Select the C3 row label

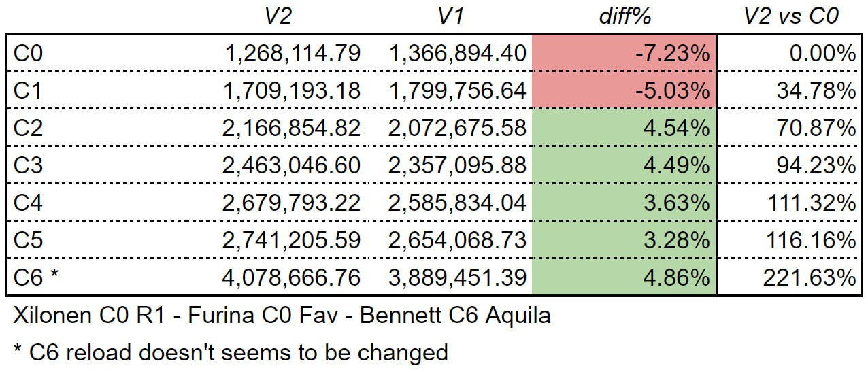coord(28,165)
